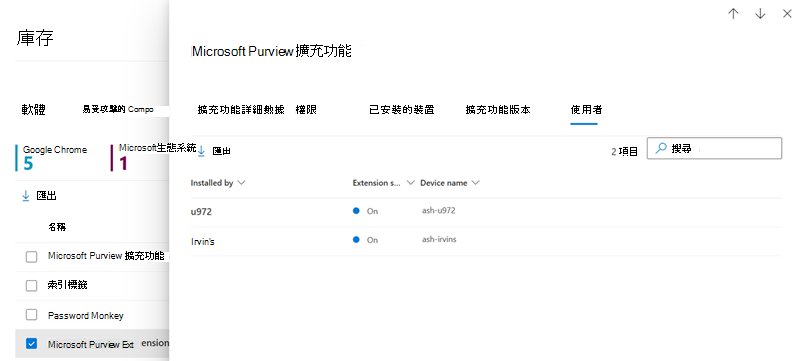This screenshot has height=361, width=800.
Task: Click the 2 項目 item count
Action: [x=624, y=151]
